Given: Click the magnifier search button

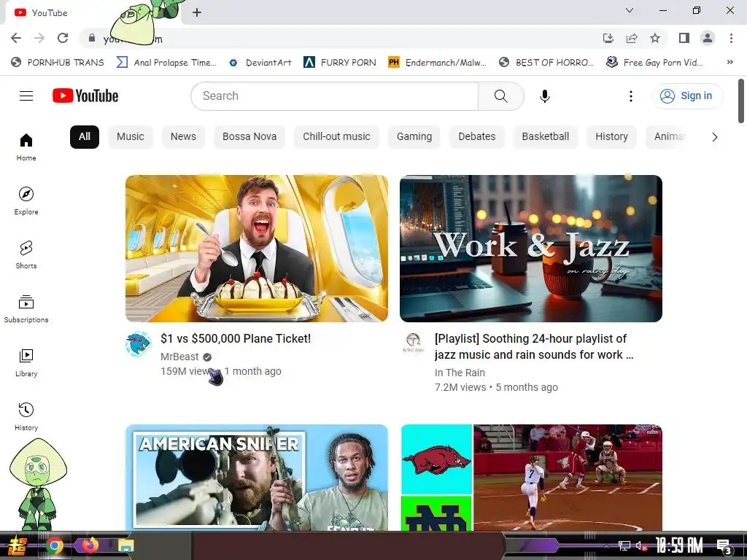Looking at the screenshot, I should (x=500, y=96).
